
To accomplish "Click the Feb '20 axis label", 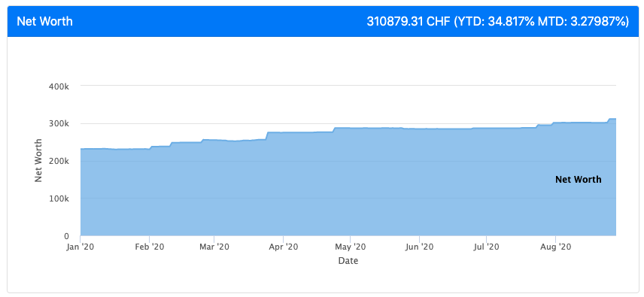I will coord(149,247).
